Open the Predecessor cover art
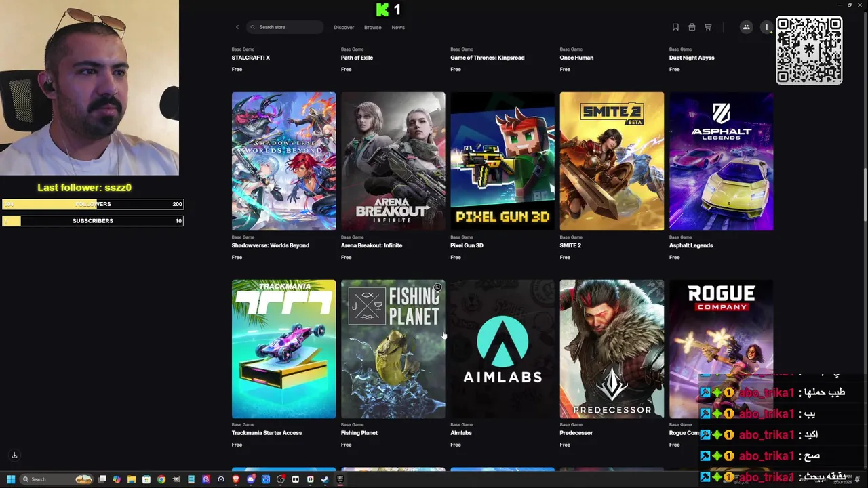The height and width of the screenshot is (488, 868). pos(612,349)
